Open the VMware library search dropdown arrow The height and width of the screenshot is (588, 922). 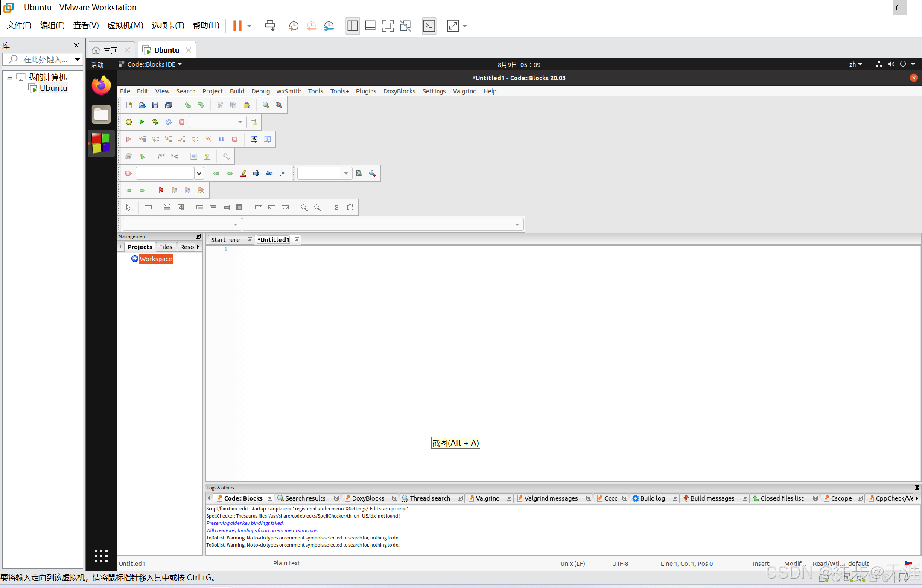coord(77,59)
